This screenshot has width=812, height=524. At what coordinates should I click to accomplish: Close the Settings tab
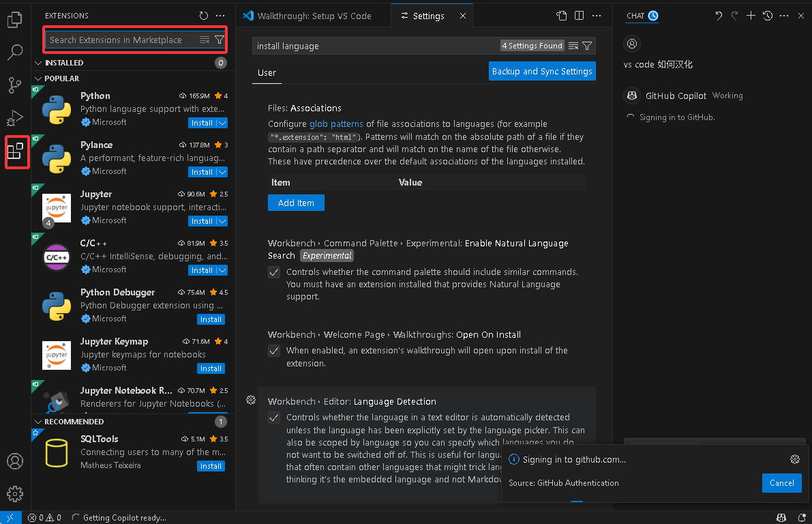[x=463, y=16]
